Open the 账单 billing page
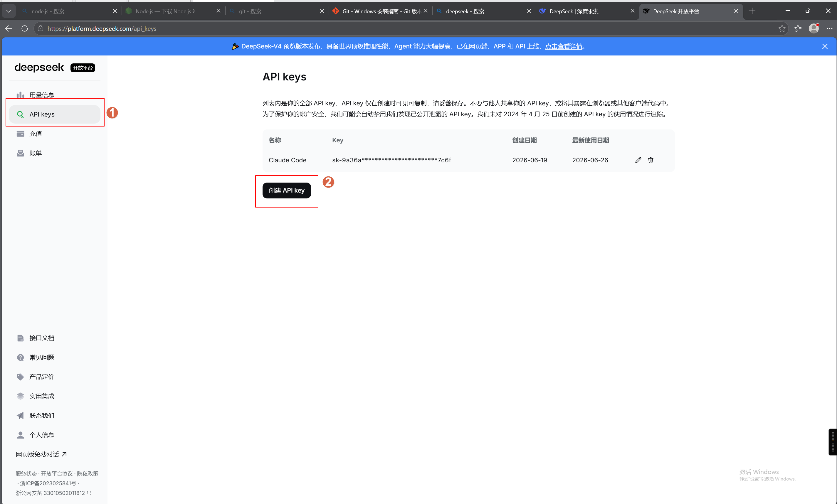 point(54,153)
